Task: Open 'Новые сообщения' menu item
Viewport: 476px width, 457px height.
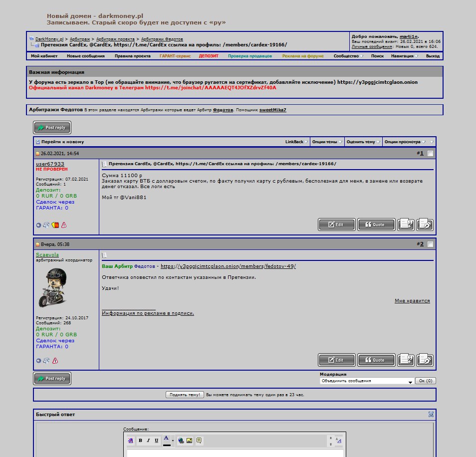Action: tap(86, 56)
